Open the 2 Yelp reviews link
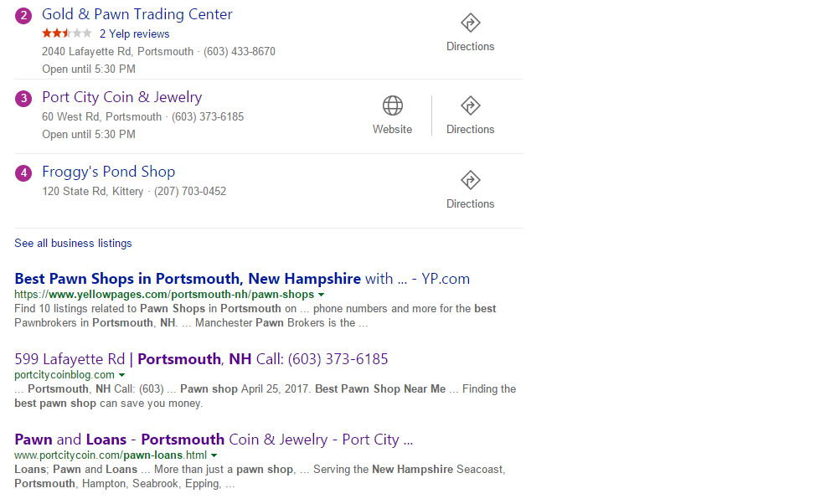 pos(134,34)
